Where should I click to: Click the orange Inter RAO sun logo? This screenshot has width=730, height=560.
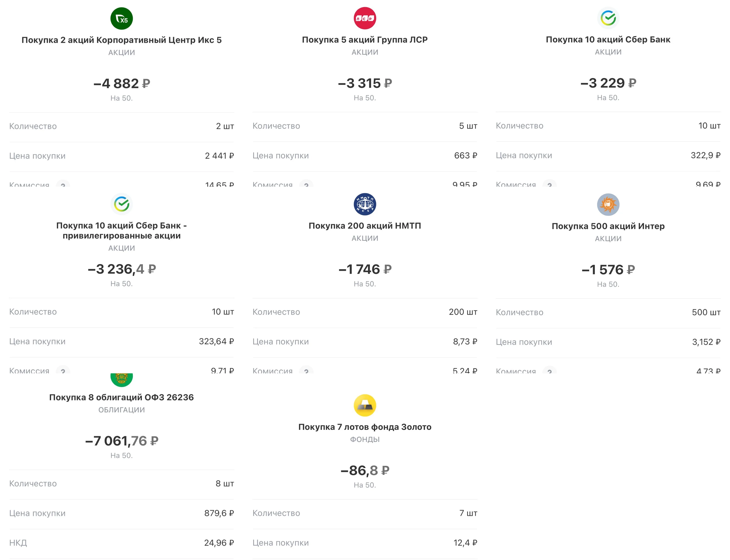tap(608, 205)
